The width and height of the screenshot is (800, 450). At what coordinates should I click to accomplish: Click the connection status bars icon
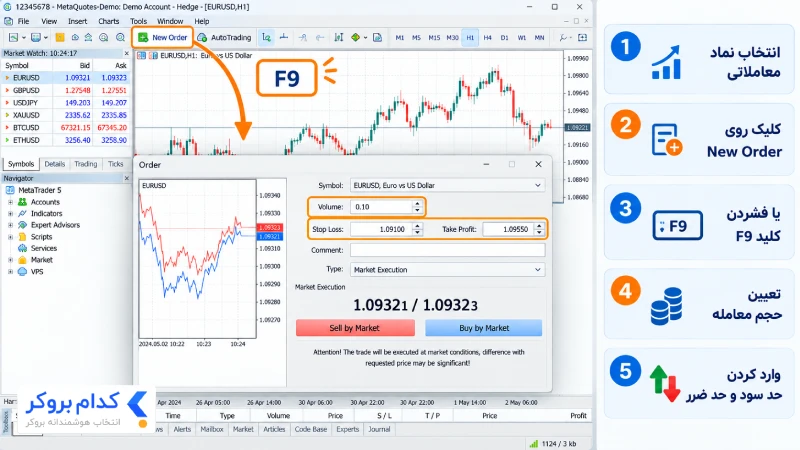click(x=534, y=444)
